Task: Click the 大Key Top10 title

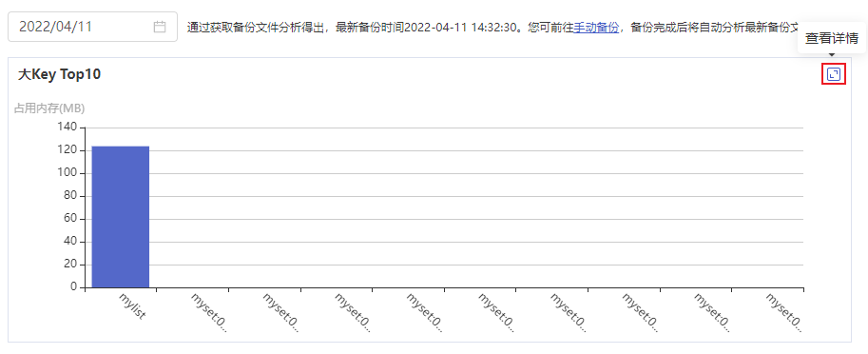Action: tap(59, 74)
